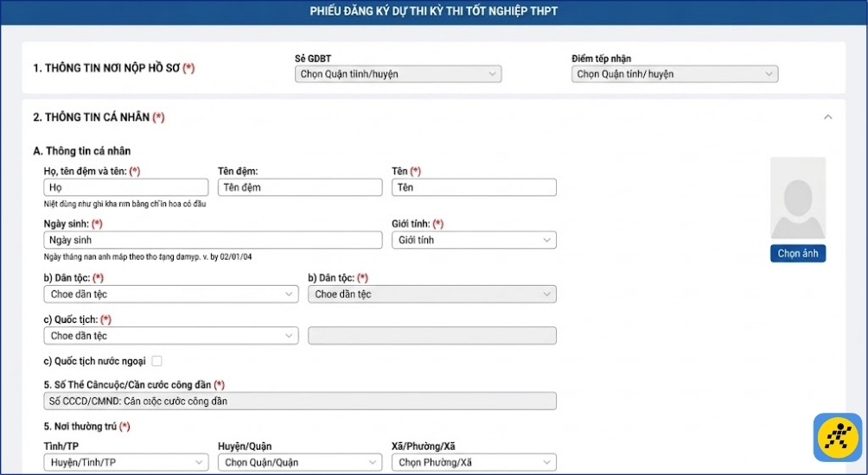Select the Tỉnh/TP dropdown

click(125, 463)
